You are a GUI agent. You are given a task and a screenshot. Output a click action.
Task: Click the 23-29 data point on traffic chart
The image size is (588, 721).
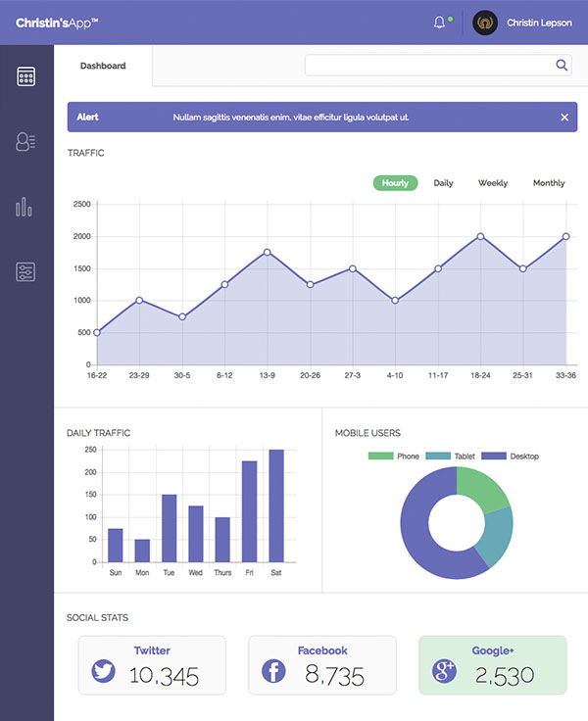click(x=139, y=301)
